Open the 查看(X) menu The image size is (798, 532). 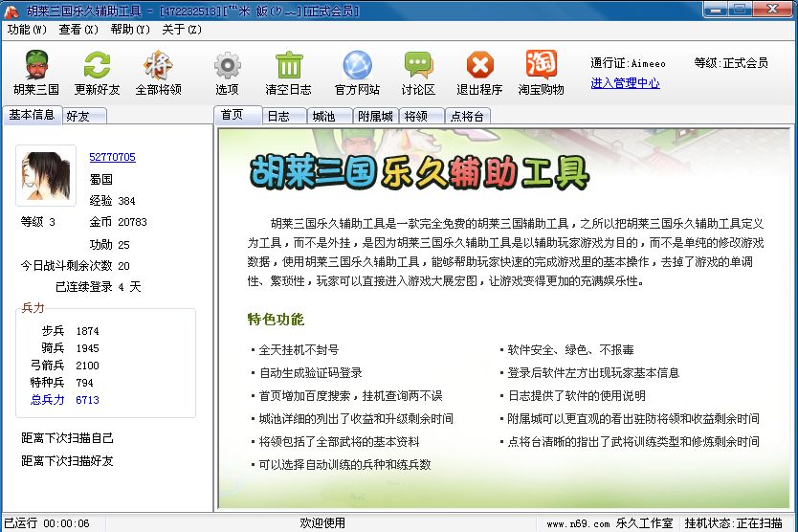tap(78, 30)
